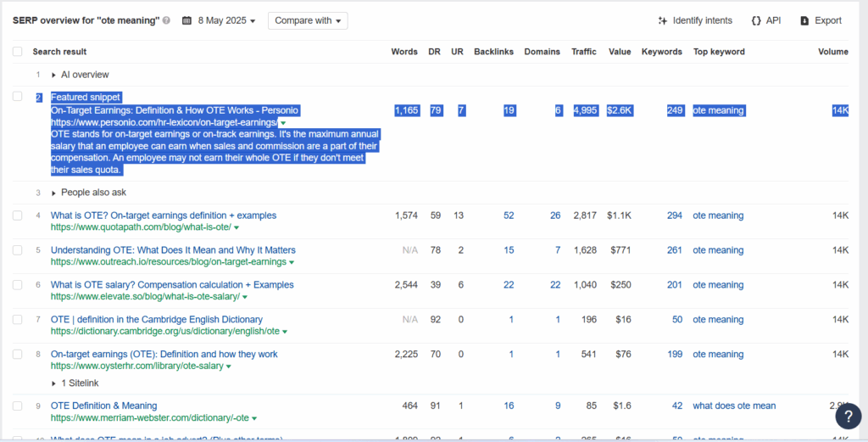Viewport: 868px width, 442px height.
Task: Click Identify intents
Action: click(x=695, y=20)
